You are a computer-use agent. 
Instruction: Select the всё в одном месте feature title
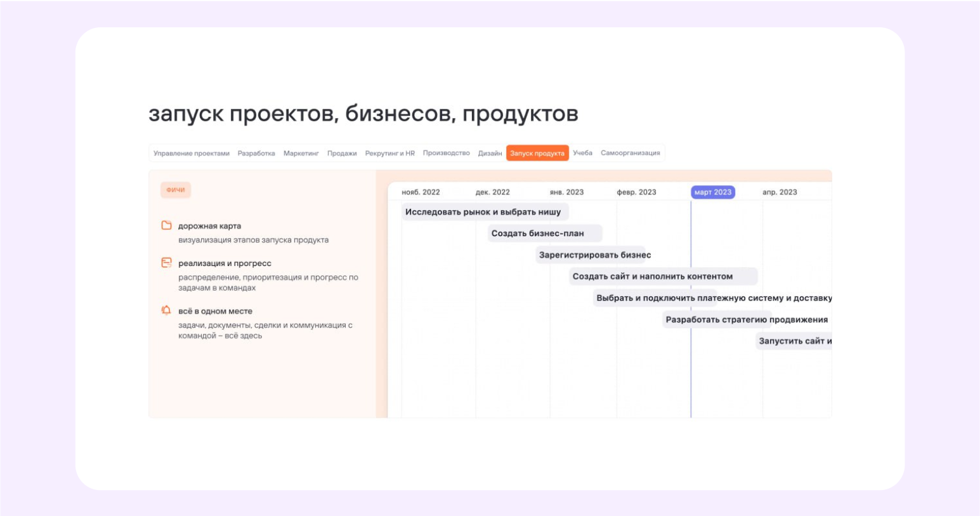tap(215, 311)
